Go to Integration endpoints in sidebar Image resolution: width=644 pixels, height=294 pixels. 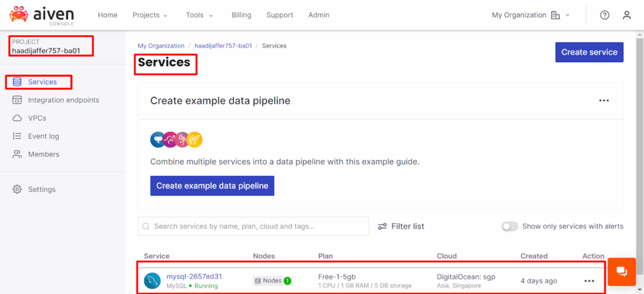point(63,100)
